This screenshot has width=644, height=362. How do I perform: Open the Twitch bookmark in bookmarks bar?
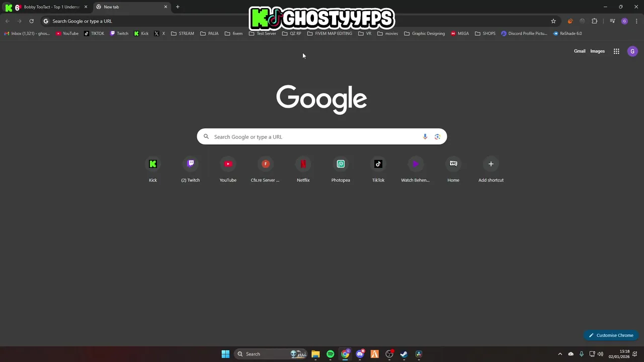pos(119,34)
